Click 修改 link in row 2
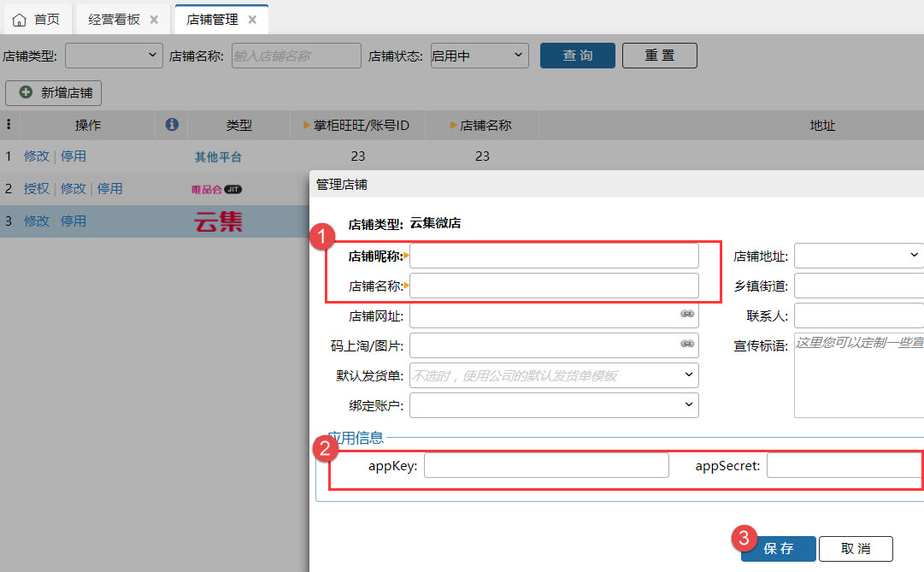 click(x=73, y=189)
